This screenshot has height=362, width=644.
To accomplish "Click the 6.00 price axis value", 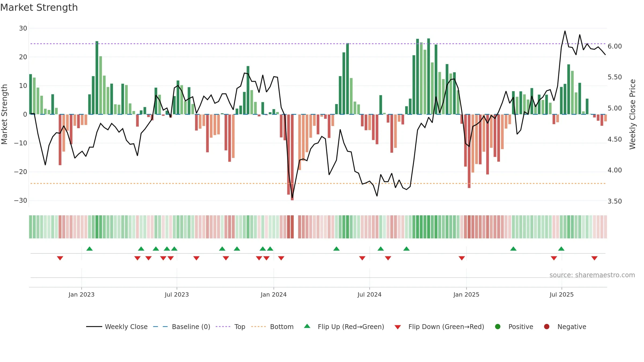I will (x=615, y=46).
